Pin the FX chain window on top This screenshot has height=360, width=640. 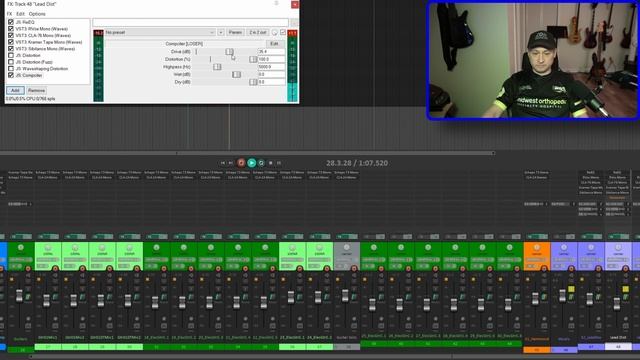[276, 3]
